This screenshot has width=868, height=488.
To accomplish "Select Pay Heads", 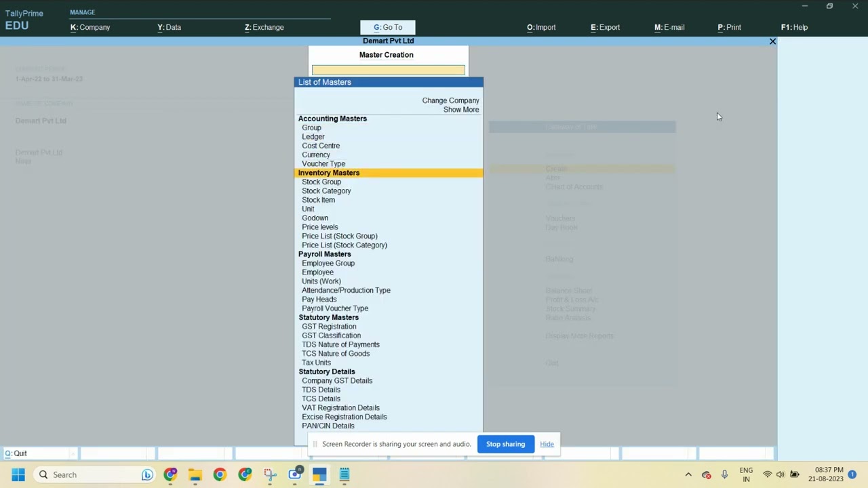I will click(x=319, y=300).
